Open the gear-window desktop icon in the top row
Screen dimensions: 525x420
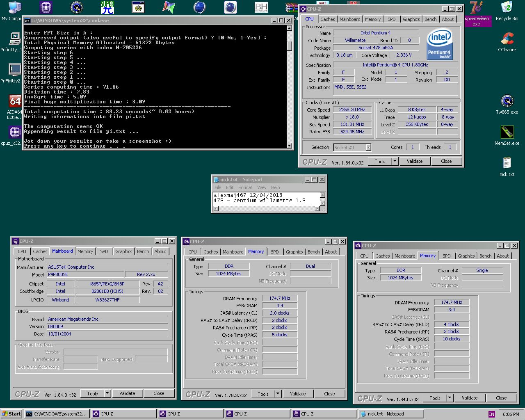(138, 7)
